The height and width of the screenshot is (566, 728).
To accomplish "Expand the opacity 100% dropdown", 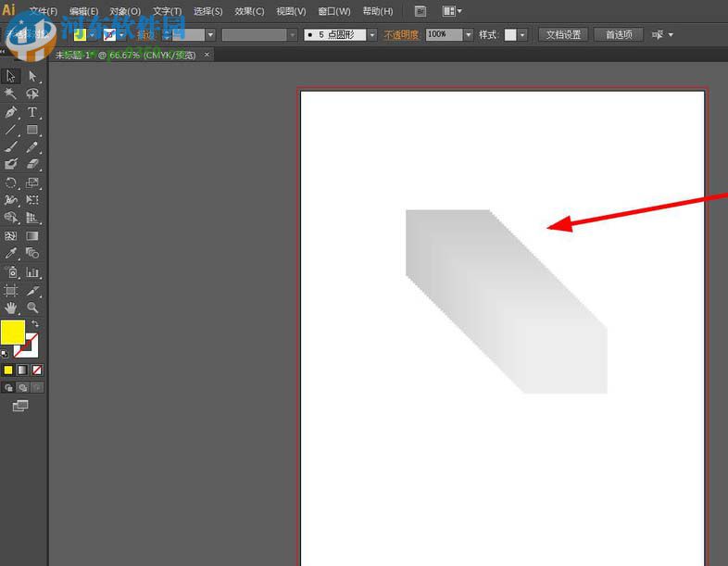I will [468, 34].
